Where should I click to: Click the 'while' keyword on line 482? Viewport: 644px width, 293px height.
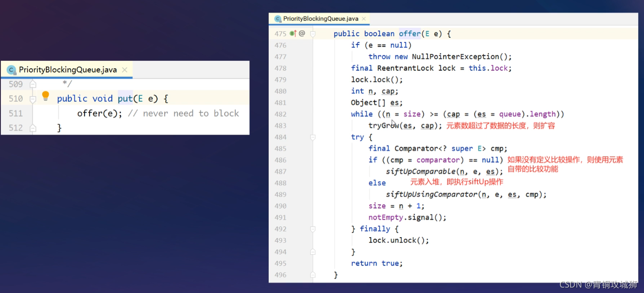pos(362,114)
